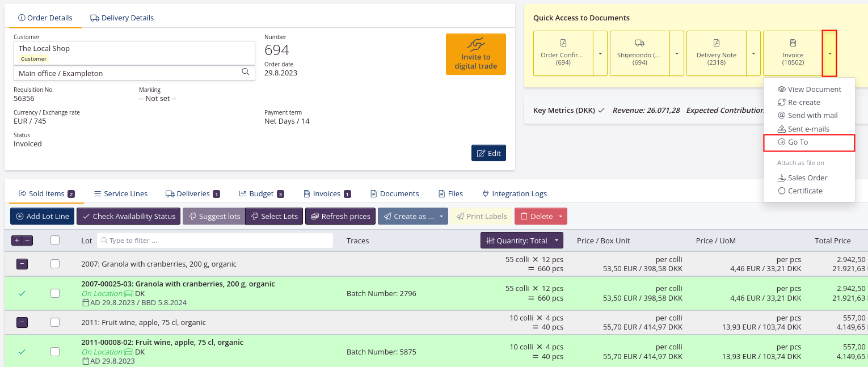Open the Delivery Note (2318) document tile
The height and width of the screenshot is (367, 868).
tap(716, 53)
